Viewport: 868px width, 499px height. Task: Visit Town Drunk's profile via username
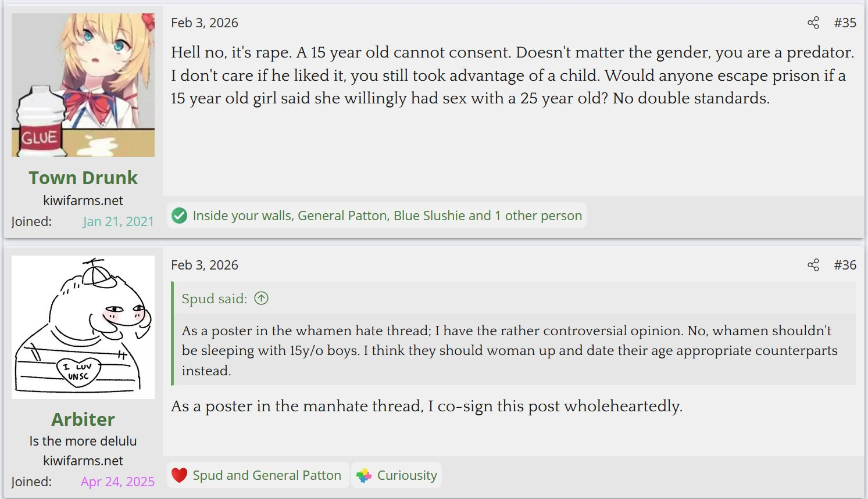(x=83, y=177)
